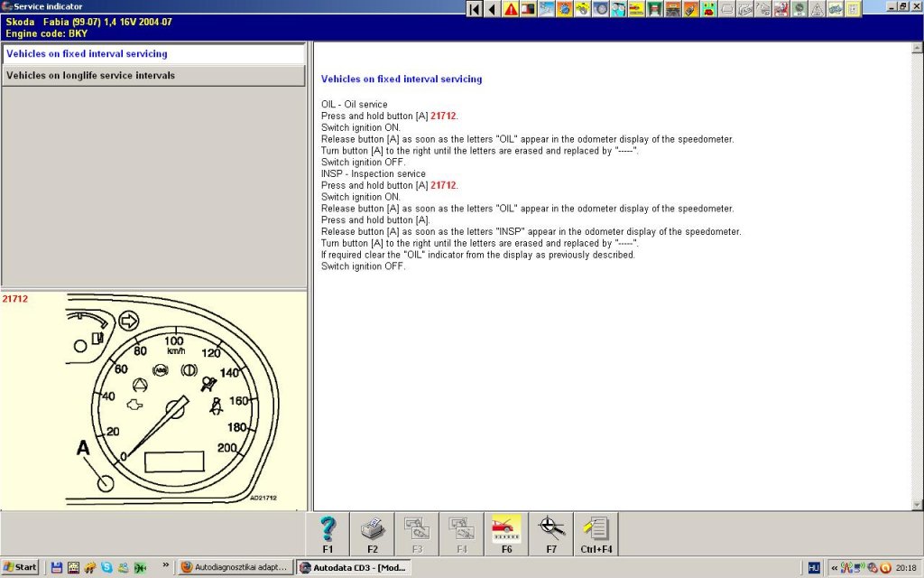Click the red 21712 reference after OIL service
Viewport: 924px width, 578px height.
tap(443, 117)
